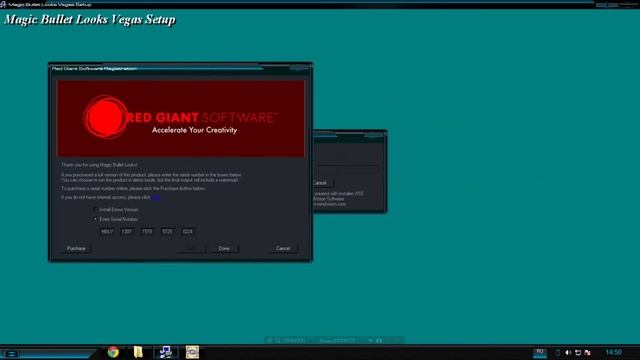The height and width of the screenshot is (360, 640).
Task: Click the fourth serial number box
Action: coord(167,231)
